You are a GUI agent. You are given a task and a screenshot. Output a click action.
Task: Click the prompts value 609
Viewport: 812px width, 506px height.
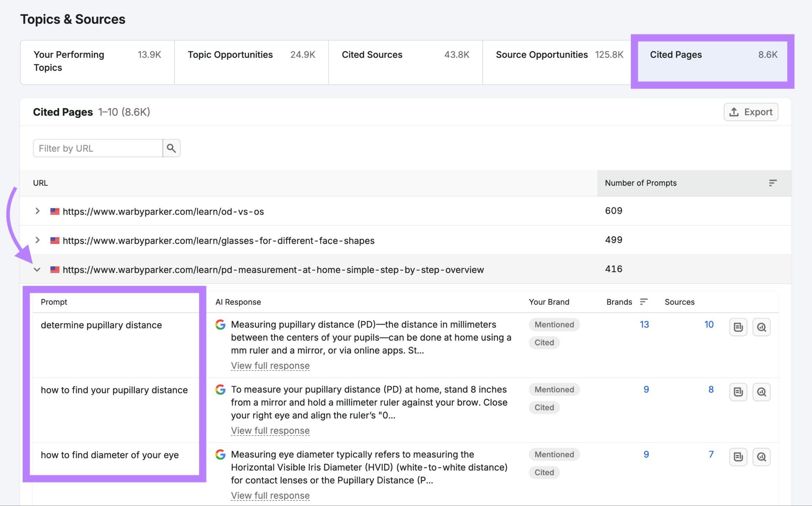(x=614, y=211)
